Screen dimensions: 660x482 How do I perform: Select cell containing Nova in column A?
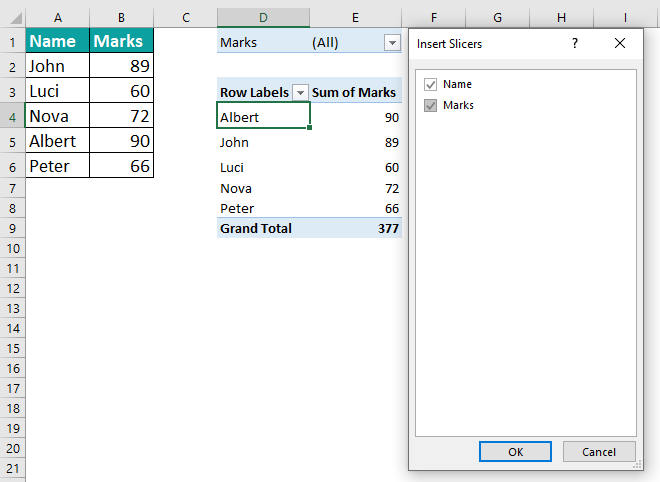coord(58,115)
